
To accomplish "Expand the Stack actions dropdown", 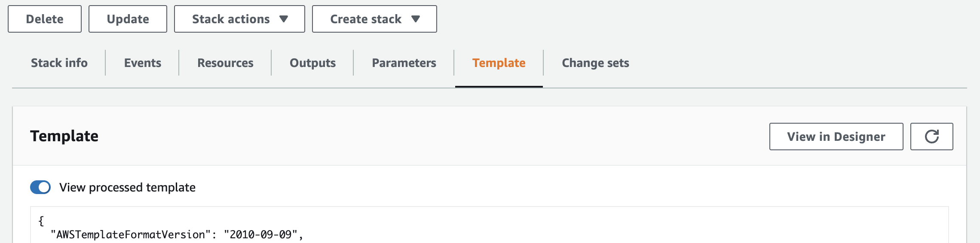I will coord(239,19).
